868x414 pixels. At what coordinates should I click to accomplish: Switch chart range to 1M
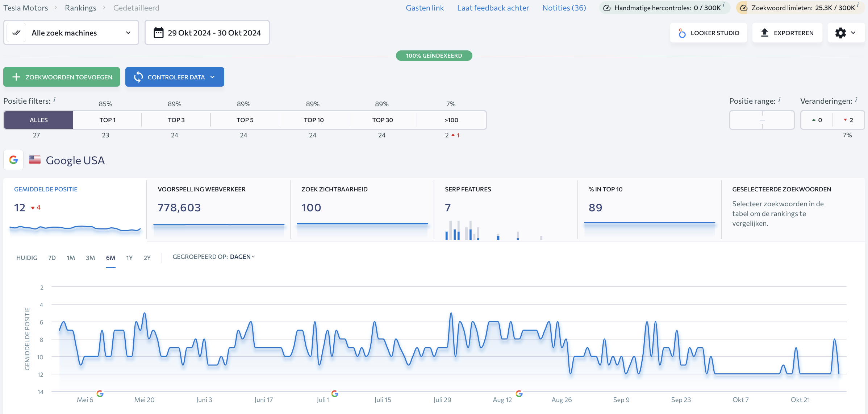coord(71,258)
